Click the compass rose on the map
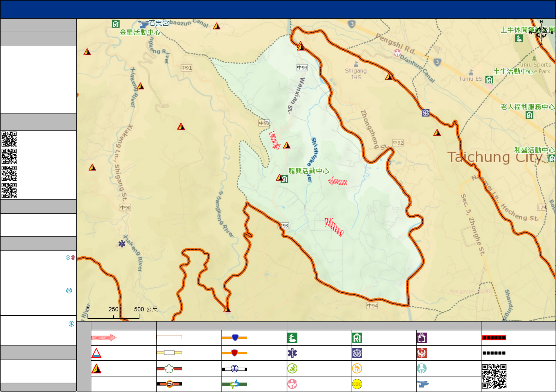The height and width of the screenshot is (392, 556). 541,33
